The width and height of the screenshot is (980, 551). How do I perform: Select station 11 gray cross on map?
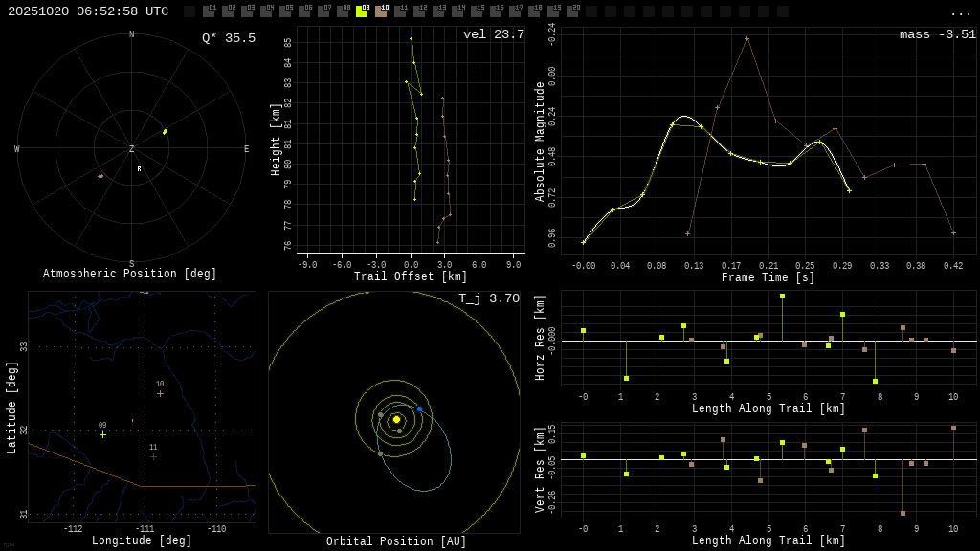pyautogui.click(x=153, y=456)
